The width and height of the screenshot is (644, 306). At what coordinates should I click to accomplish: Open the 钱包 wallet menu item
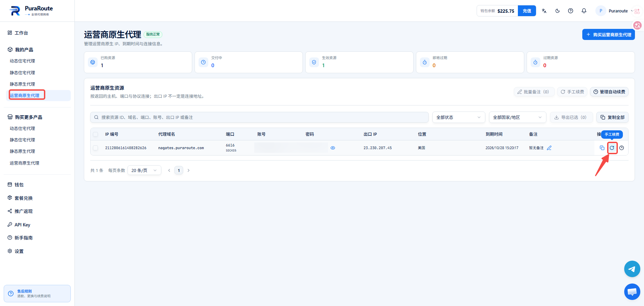click(19, 185)
